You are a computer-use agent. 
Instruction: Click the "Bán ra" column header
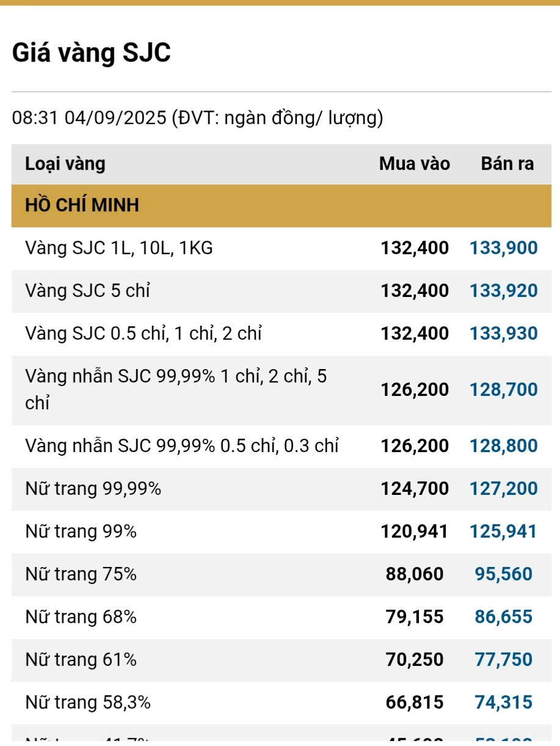[x=507, y=164]
